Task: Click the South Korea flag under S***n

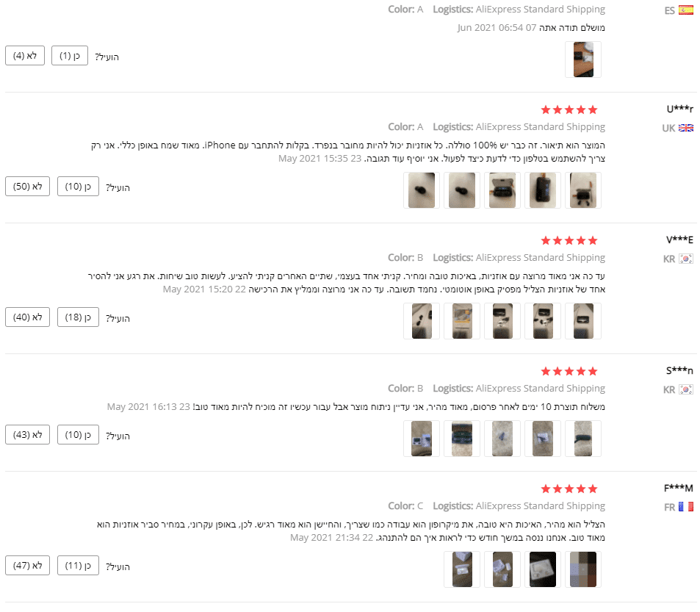Action: coord(686,389)
